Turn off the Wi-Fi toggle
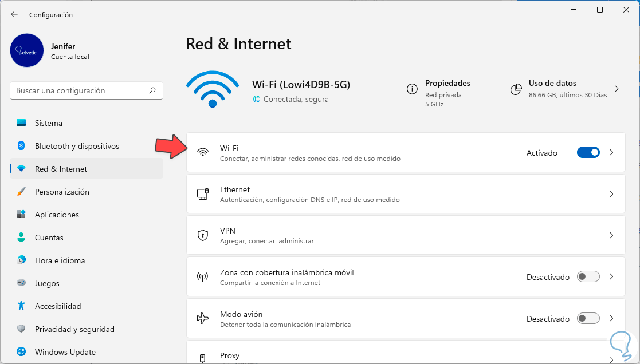This screenshot has height=364, width=640. pos(588,153)
